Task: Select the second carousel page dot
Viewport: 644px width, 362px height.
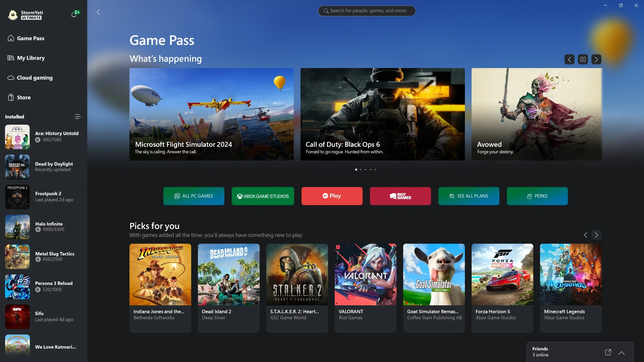Action: tap(361, 170)
